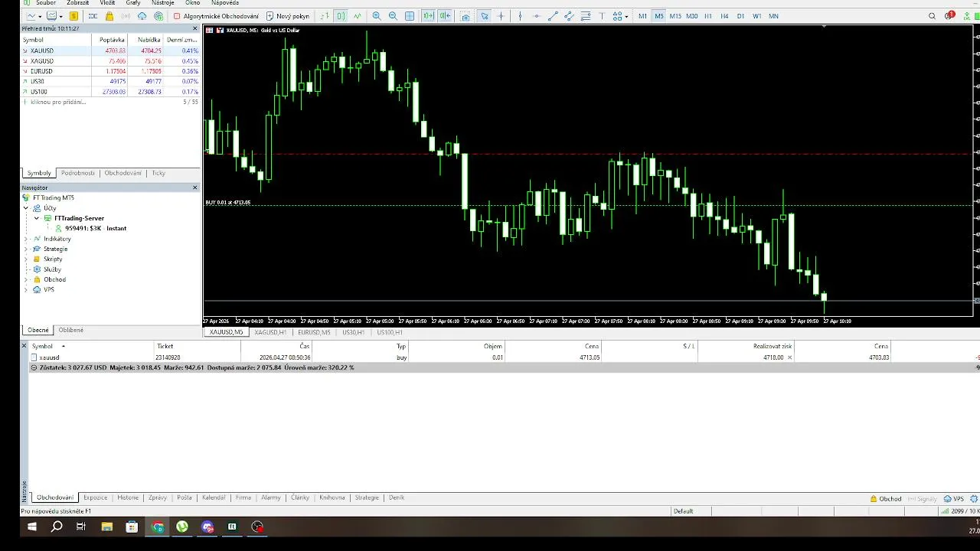Open Windows taskbar search icon
980x551 pixels.
click(x=57, y=527)
